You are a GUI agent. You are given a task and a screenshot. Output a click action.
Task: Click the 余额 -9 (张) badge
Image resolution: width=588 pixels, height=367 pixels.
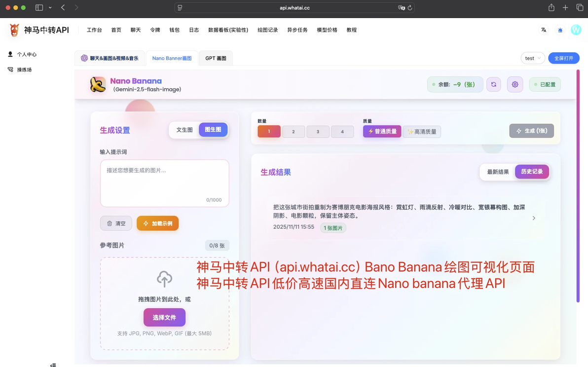click(455, 84)
